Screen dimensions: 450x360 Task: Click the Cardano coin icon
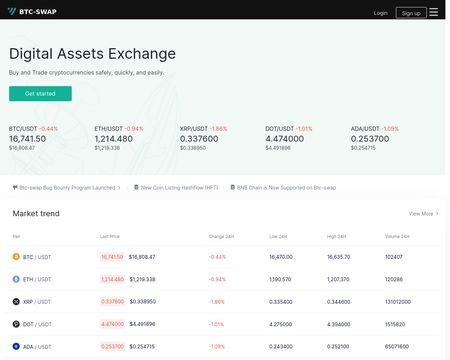pos(16,346)
